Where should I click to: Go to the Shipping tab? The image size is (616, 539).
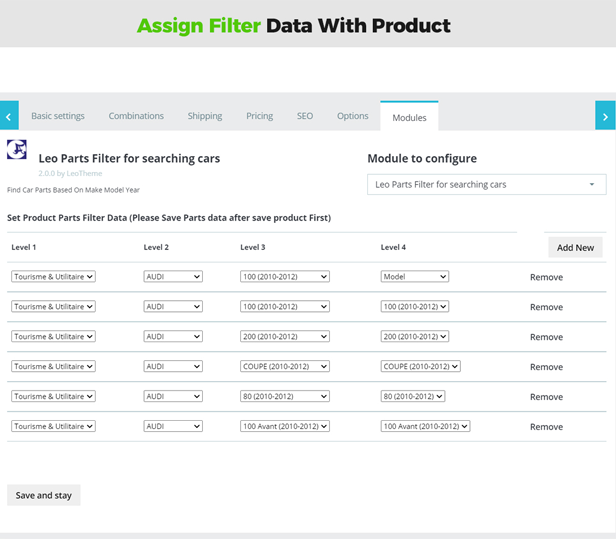[205, 116]
